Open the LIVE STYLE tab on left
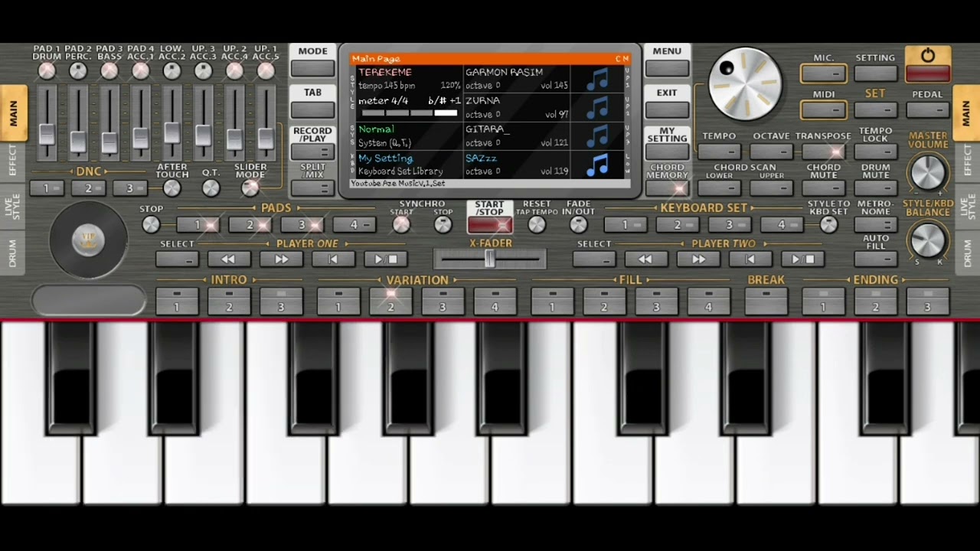Image resolution: width=980 pixels, height=551 pixels. click(x=13, y=207)
